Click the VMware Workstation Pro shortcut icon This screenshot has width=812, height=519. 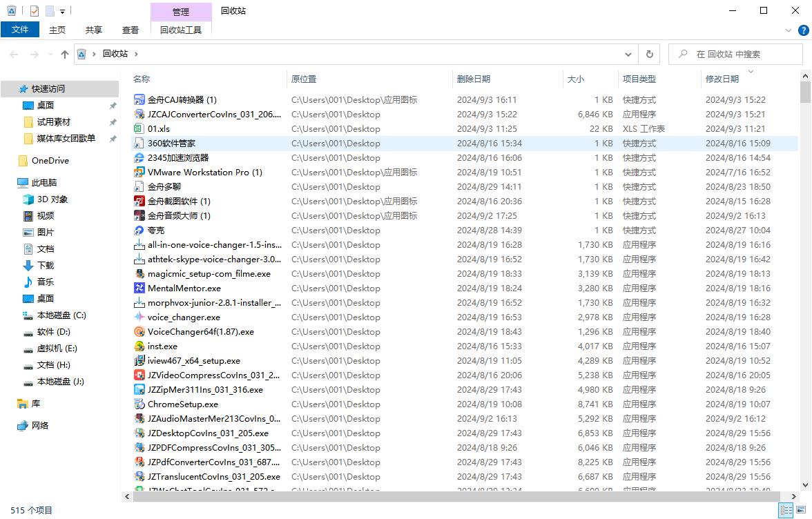(140, 173)
